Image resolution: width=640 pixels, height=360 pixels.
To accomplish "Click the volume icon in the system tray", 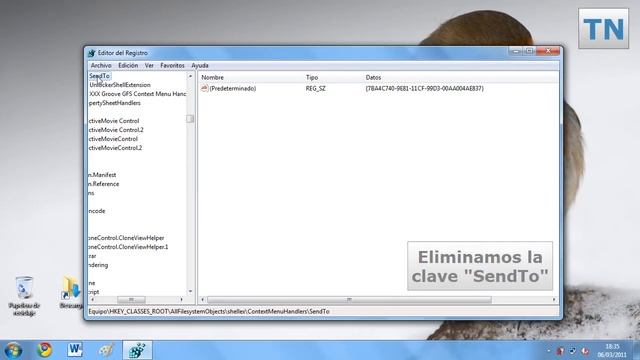I will (x=585, y=351).
